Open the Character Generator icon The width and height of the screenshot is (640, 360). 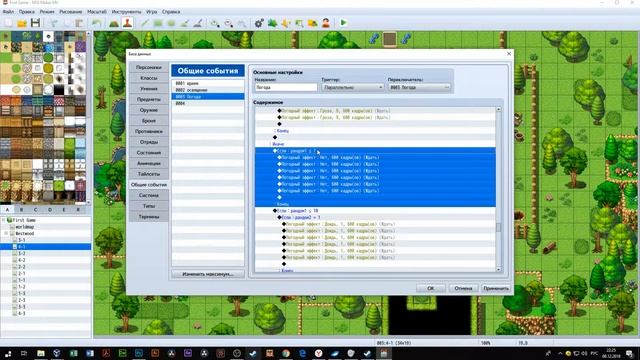coord(326,23)
